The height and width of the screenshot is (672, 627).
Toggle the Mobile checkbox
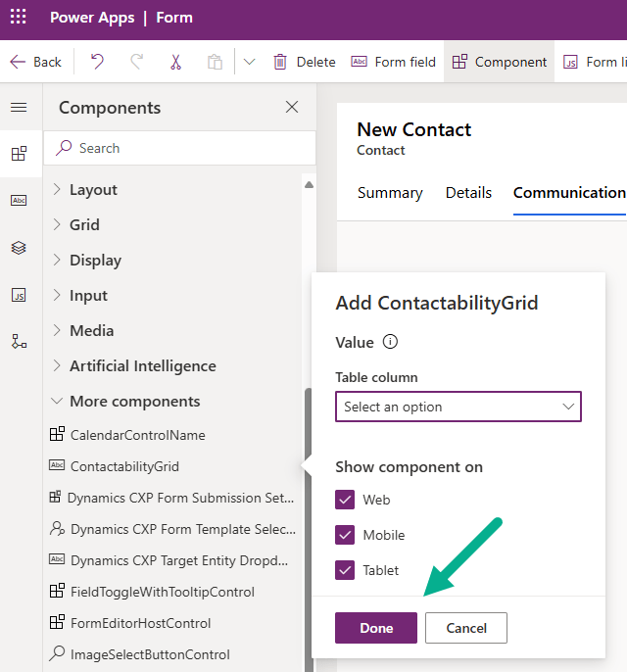pos(345,535)
